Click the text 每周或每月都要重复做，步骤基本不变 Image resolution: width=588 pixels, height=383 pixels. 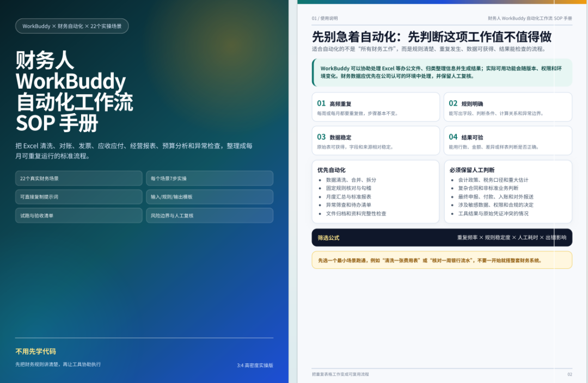pyautogui.click(x=357, y=114)
